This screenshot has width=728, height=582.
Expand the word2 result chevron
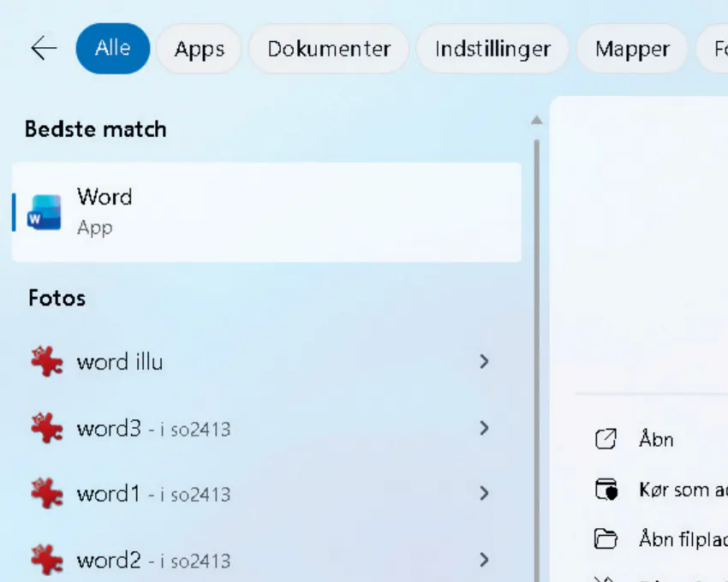(484, 561)
